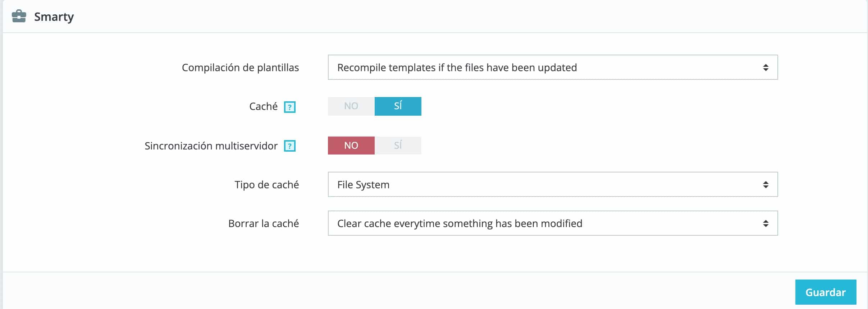Open help icon for Sincronización multiservidor
The width and height of the screenshot is (868, 309).
[x=289, y=146]
